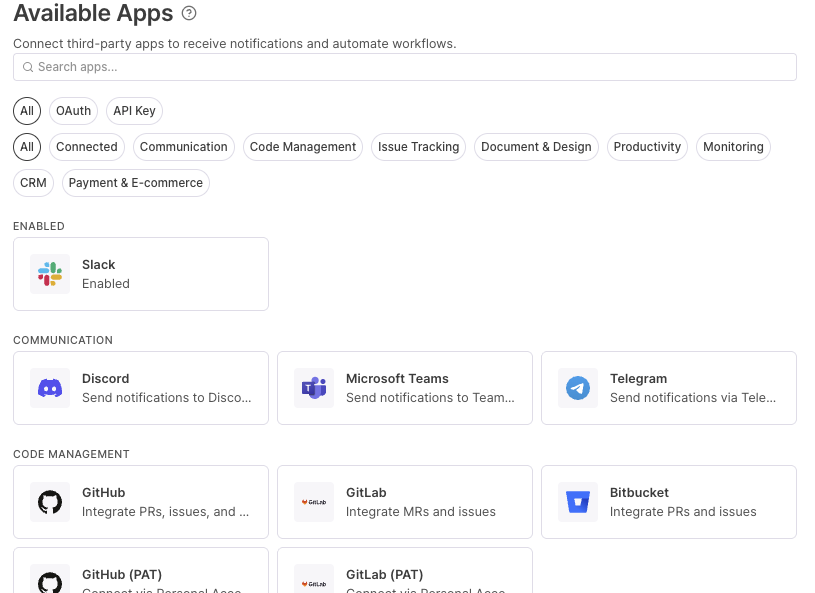Click the Discord logo icon
This screenshot has width=815, height=593.
tap(50, 388)
